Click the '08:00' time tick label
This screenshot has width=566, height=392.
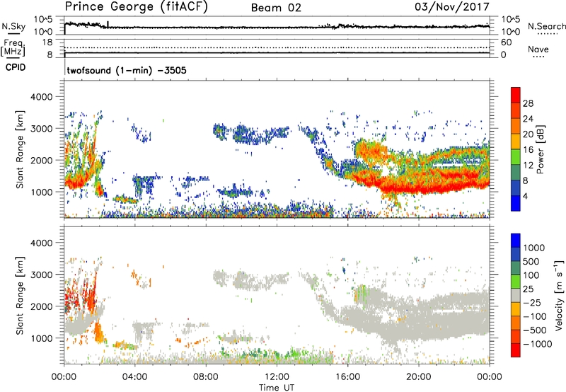tap(205, 377)
